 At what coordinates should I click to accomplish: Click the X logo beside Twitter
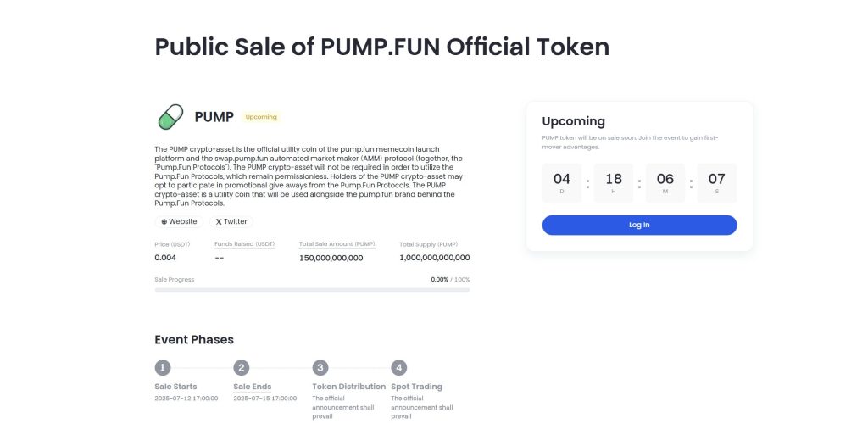(219, 221)
